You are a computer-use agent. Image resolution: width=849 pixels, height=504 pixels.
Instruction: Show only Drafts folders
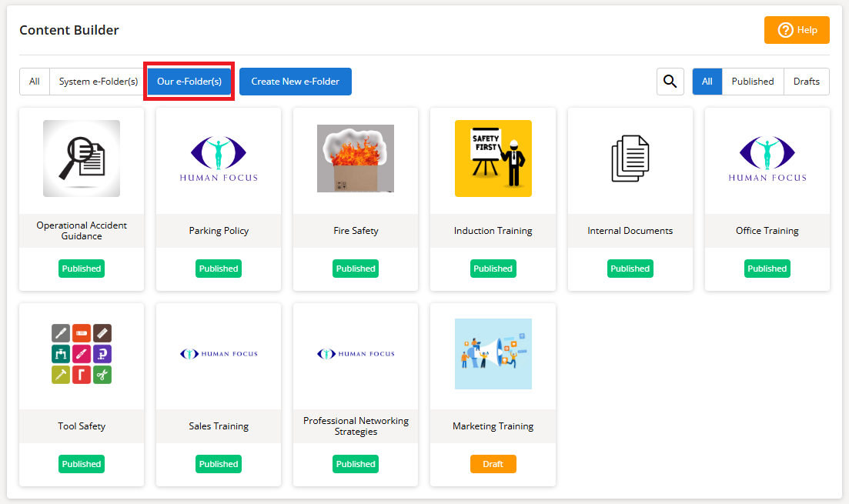(806, 82)
